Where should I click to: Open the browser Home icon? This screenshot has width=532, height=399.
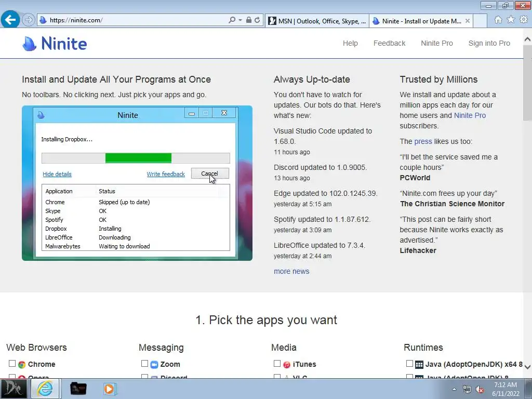[x=498, y=20]
